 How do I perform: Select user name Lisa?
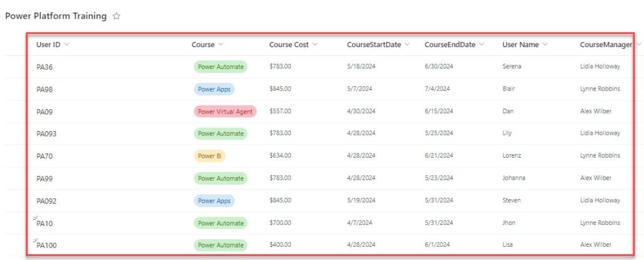[508, 244]
